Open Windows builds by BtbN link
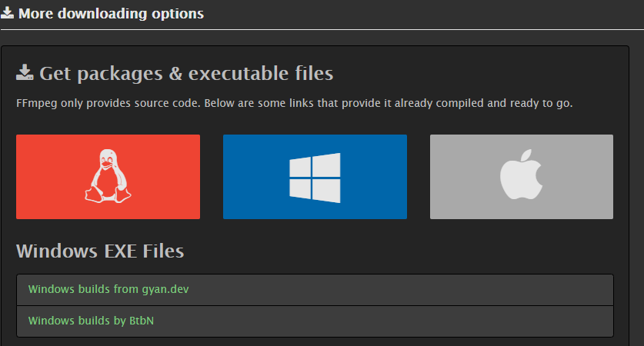This screenshot has height=346, width=644. click(x=91, y=321)
